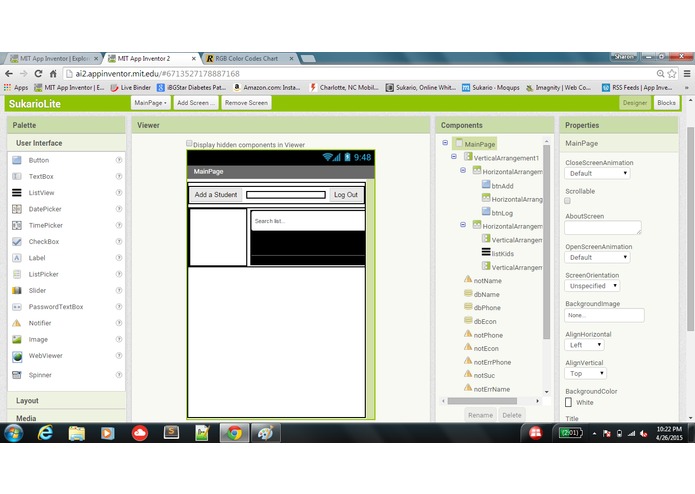Select the Button palette icon
Viewport: 695px width, 494px height.
click(17, 160)
